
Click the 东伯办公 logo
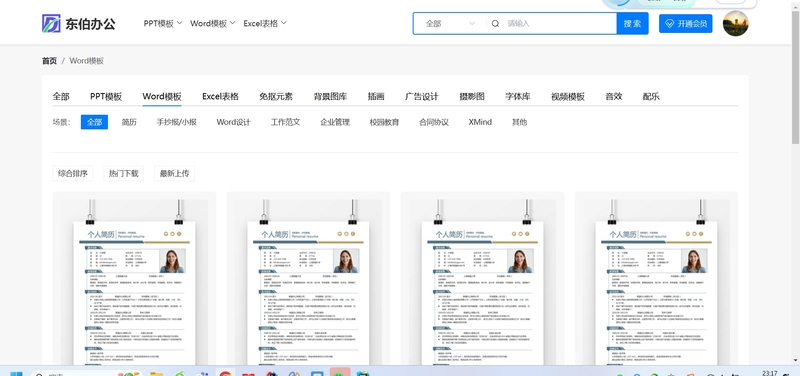tap(79, 23)
